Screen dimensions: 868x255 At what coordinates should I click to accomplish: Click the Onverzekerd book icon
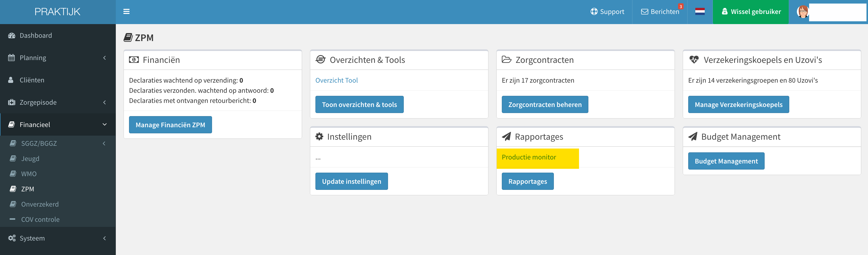point(13,204)
